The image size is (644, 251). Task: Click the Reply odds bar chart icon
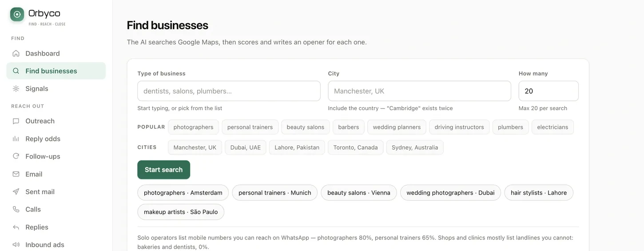[x=16, y=139]
